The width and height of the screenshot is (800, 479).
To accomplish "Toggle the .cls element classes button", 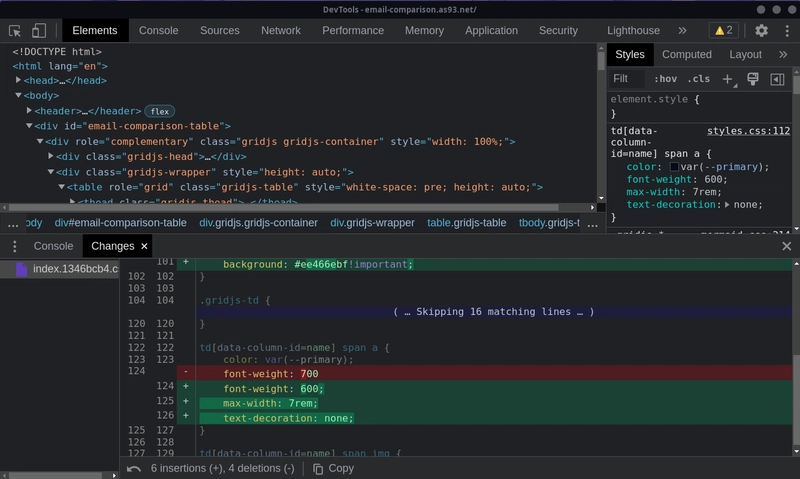I will coord(698,79).
